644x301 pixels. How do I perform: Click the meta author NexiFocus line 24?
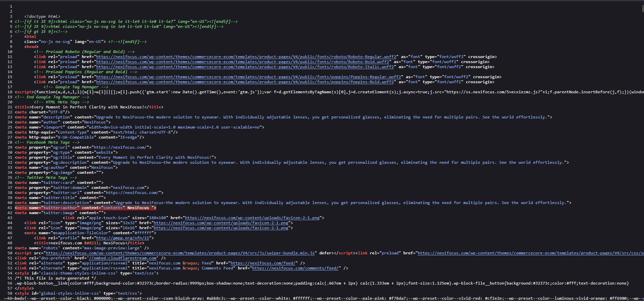coord(63,122)
